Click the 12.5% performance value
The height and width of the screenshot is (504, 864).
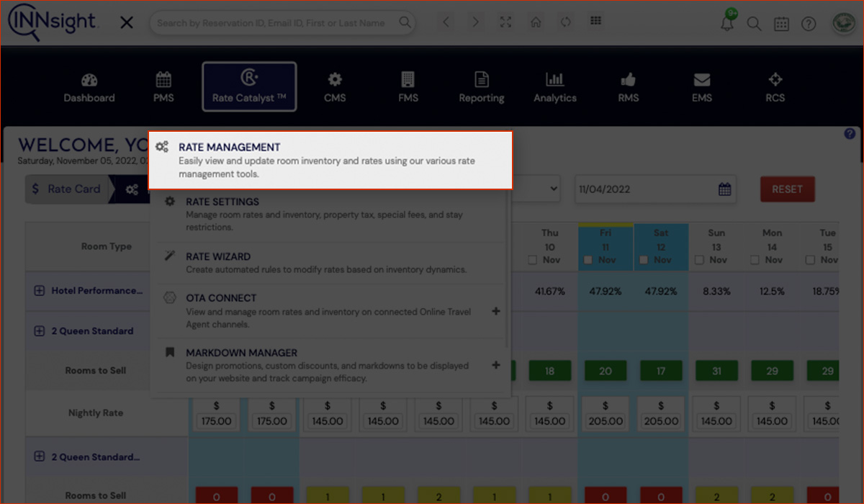tap(772, 292)
